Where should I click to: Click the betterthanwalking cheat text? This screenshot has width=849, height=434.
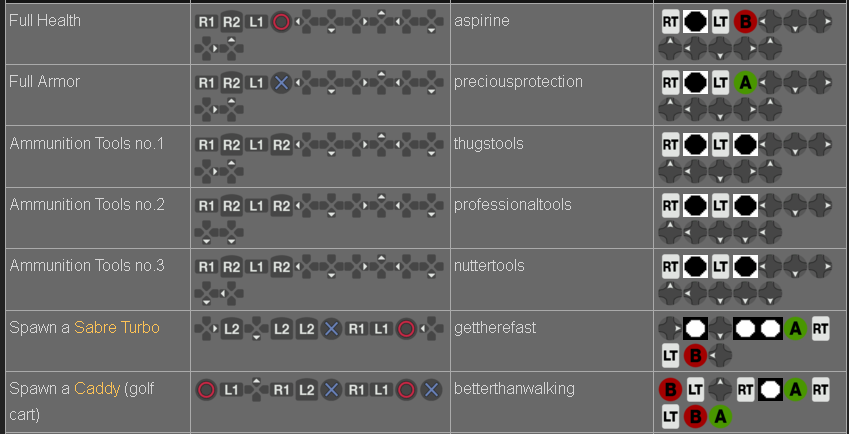[x=513, y=388]
